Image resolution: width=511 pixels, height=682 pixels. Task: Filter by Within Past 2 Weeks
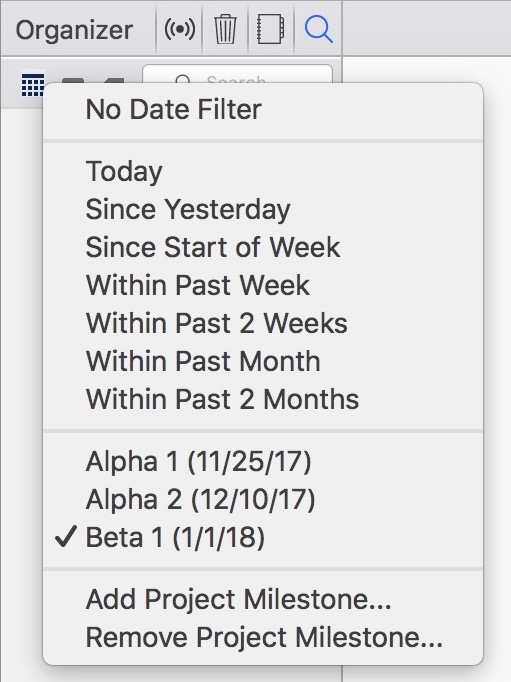pyautogui.click(x=263, y=323)
